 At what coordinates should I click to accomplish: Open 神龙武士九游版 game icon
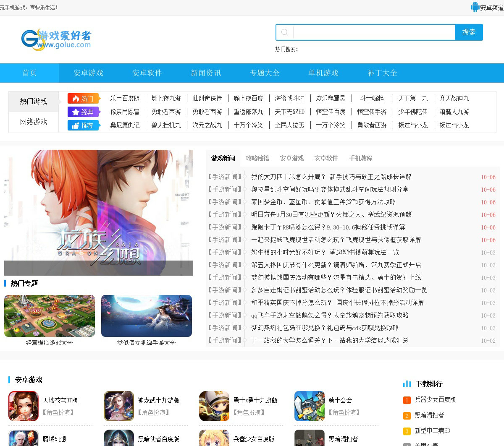[119, 406]
